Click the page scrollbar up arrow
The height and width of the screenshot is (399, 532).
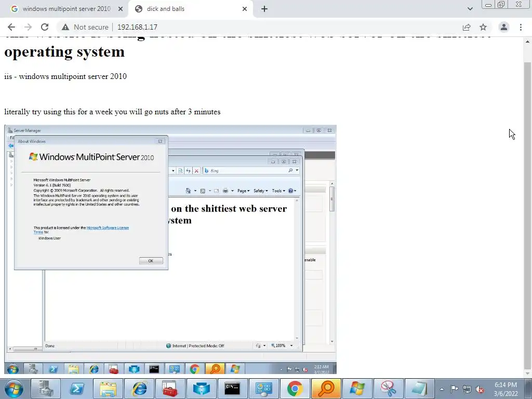527,42
